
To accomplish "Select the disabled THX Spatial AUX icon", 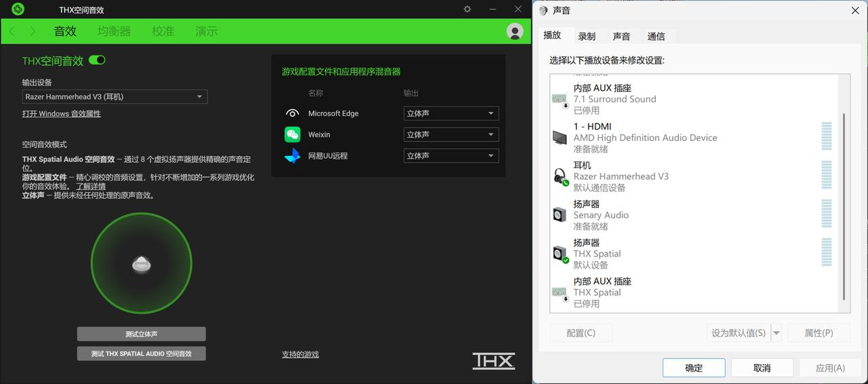I will pos(559,292).
